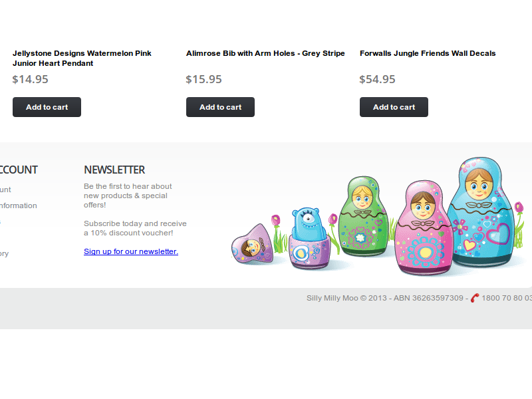Add the Jellystone Watermelon Pink Pendant to cart
Viewport: 532px width, 399px height.
[47, 107]
